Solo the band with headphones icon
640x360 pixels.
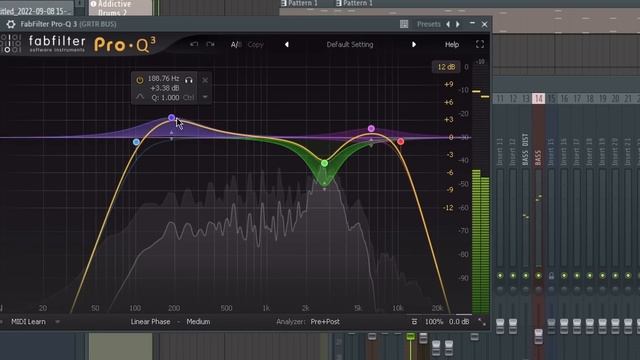coord(189,80)
